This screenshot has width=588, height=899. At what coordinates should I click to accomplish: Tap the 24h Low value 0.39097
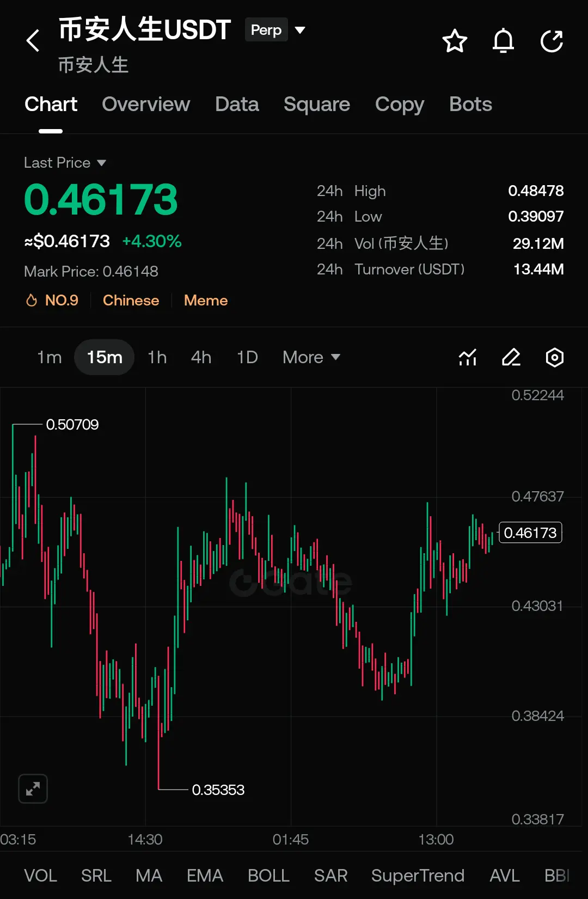pyautogui.click(x=536, y=216)
